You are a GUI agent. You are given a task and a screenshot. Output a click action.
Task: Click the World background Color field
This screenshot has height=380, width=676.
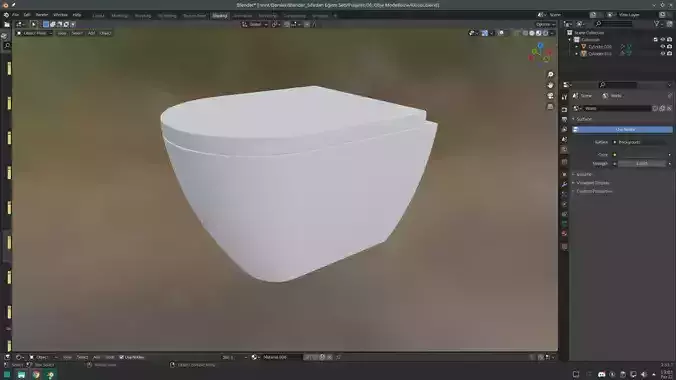click(642, 154)
